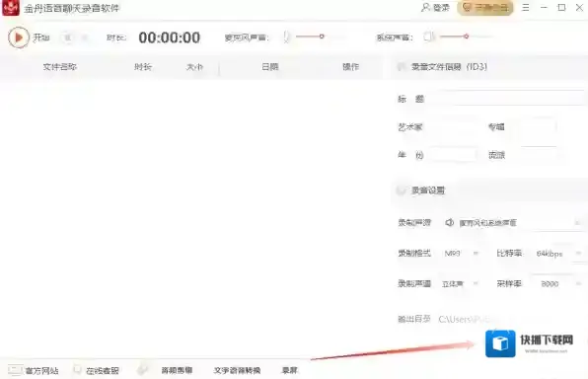Open the 文字语音转换 text-to-speech link
The image size is (588, 379).
click(x=237, y=370)
